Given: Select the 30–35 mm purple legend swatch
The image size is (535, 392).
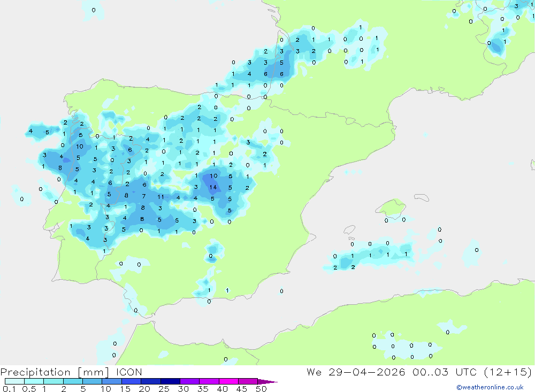Looking at the screenshot, I should [x=190, y=381].
